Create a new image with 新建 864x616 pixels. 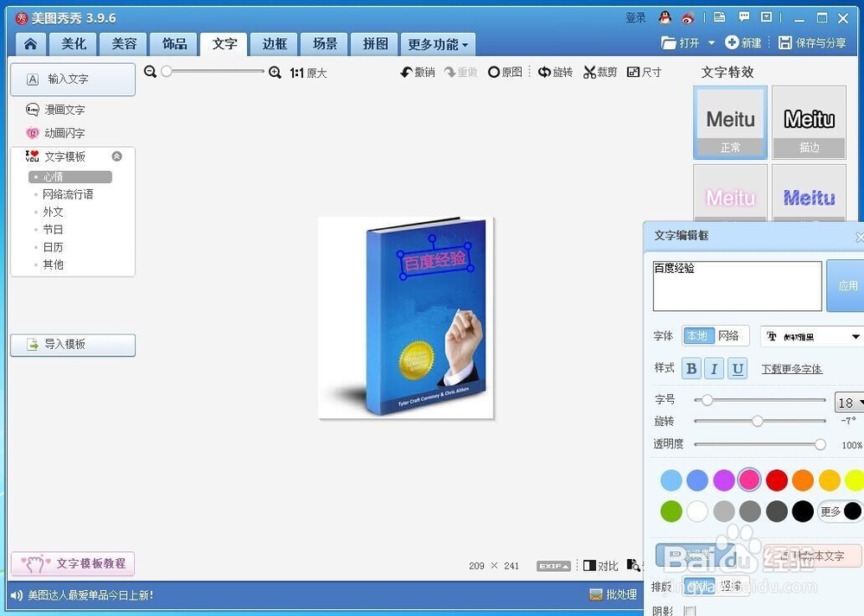(743, 42)
